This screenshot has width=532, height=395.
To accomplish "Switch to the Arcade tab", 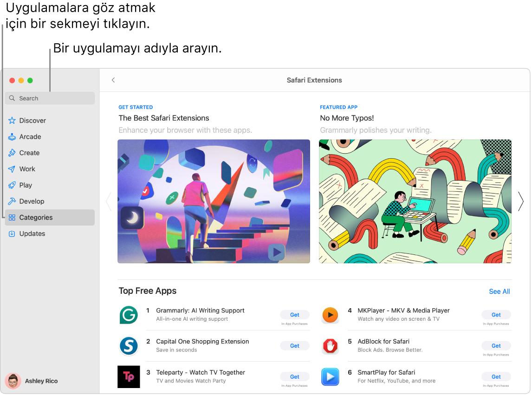I will pos(30,137).
